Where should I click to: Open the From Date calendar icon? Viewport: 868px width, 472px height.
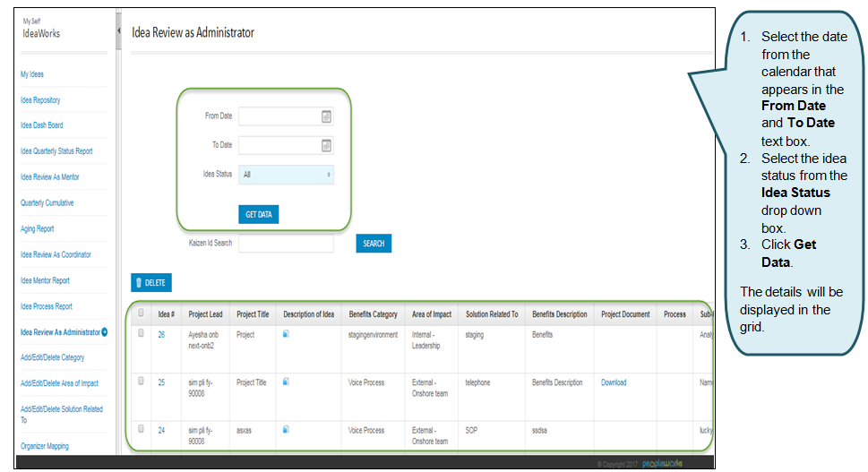(326, 116)
